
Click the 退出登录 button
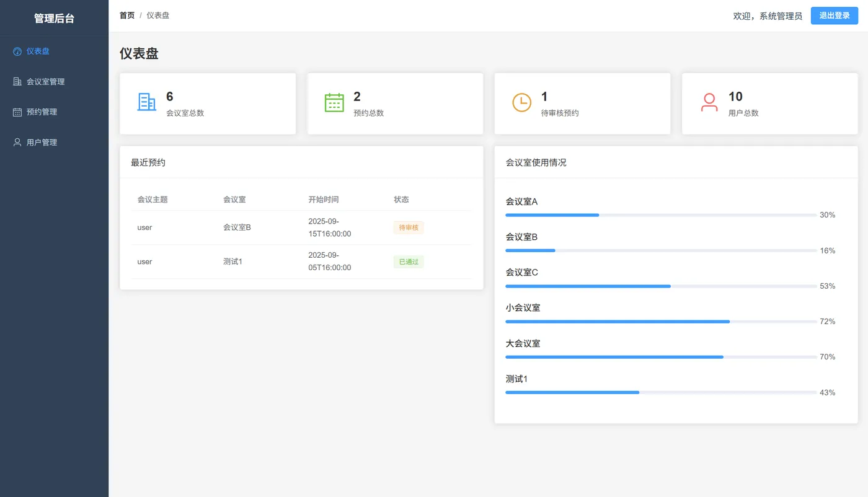coord(834,15)
